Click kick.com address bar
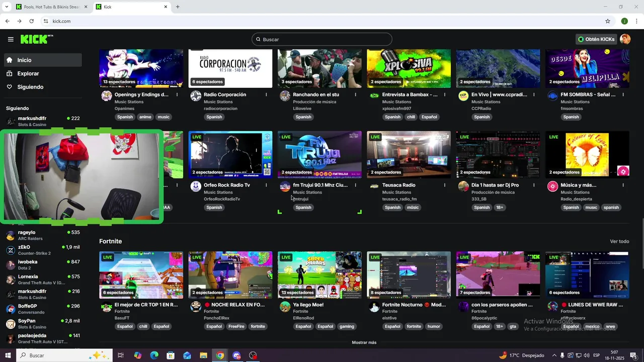The height and width of the screenshot is (362, 644). tap(322, 21)
